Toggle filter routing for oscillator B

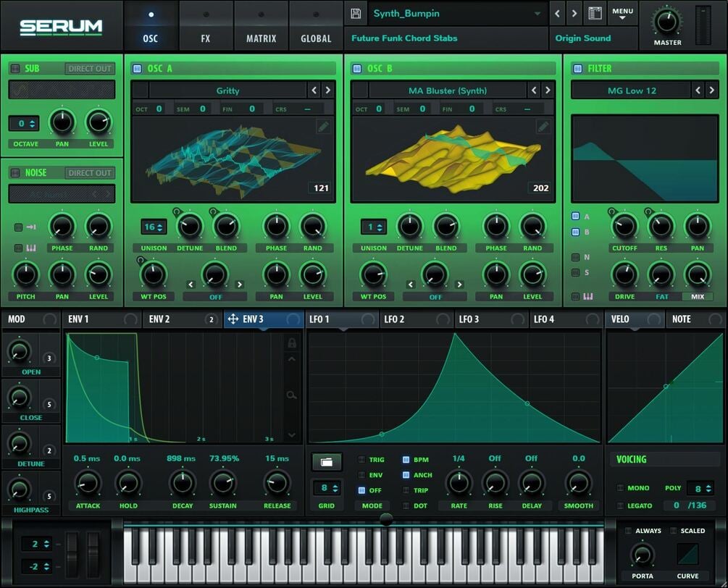575,232
